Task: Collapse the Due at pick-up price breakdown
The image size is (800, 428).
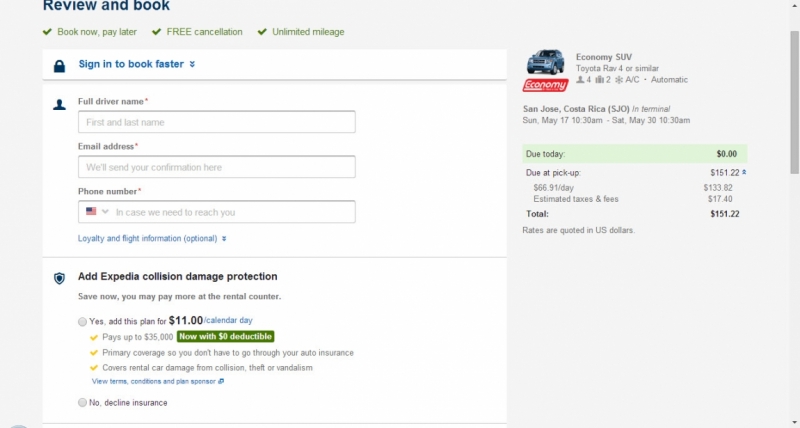Action: click(x=743, y=172)
